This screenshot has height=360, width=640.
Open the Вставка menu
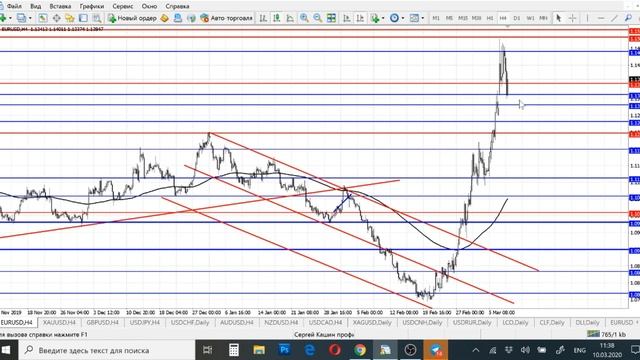tap(60, 7)
